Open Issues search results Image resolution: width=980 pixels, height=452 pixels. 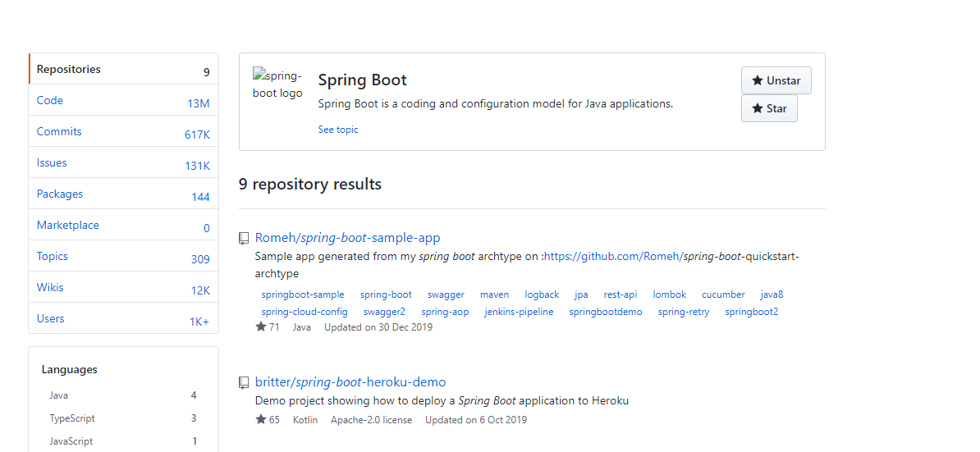click(x=52, y=163)
